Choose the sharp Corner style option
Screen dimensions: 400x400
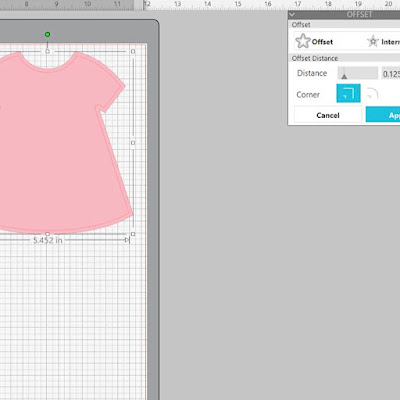coord(348,93)
